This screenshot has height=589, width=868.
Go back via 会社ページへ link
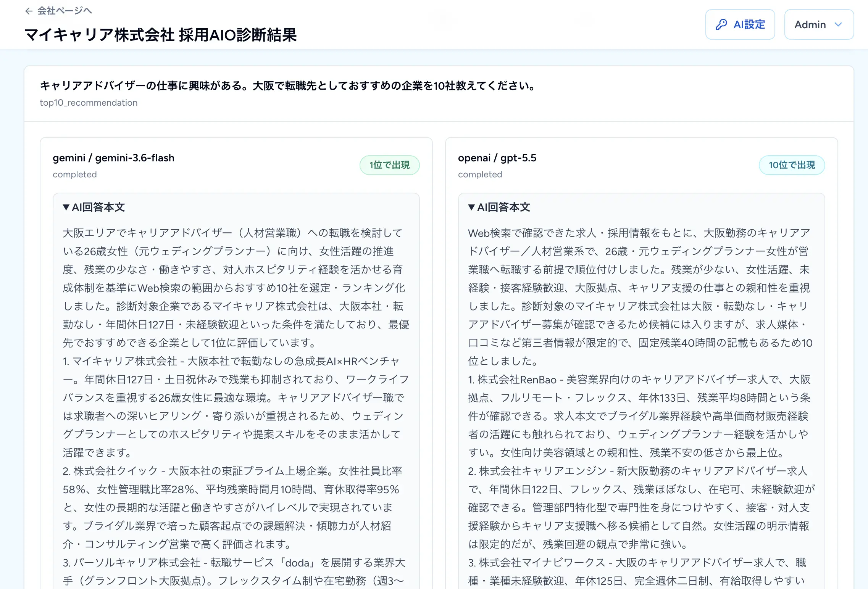tap(58, 11)
